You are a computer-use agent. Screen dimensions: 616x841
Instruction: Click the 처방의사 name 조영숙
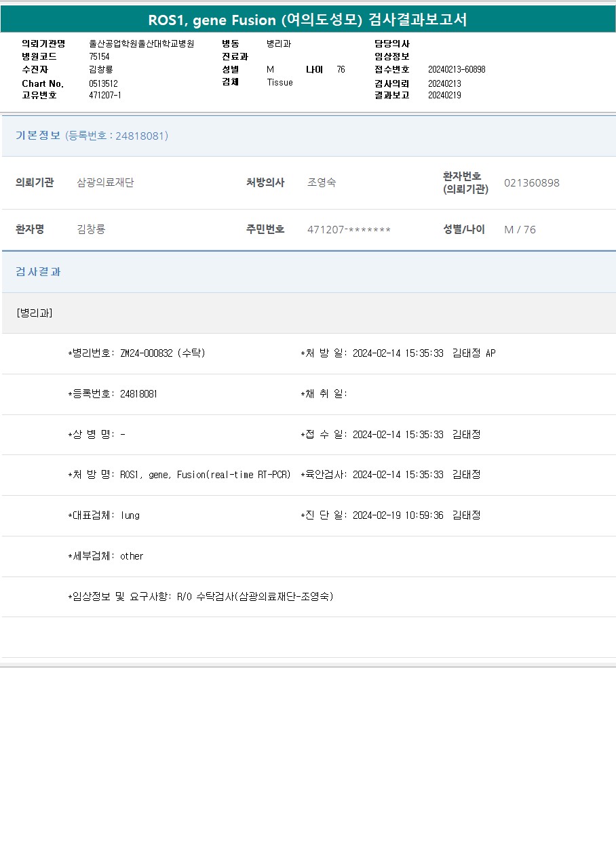tap(322, 182)
